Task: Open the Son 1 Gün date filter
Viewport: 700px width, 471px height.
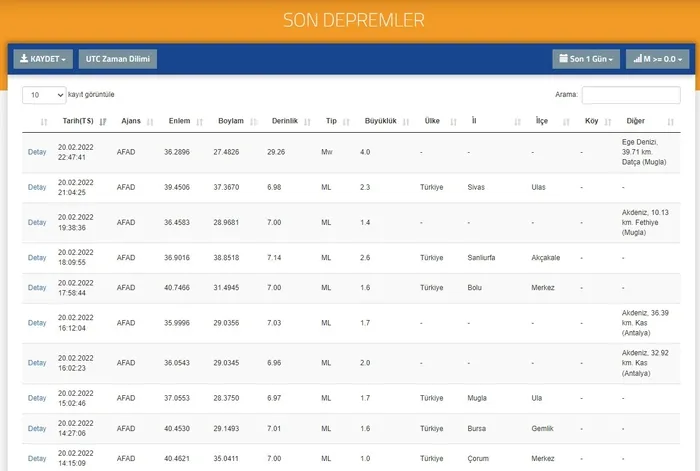Action: coord(586,59)
